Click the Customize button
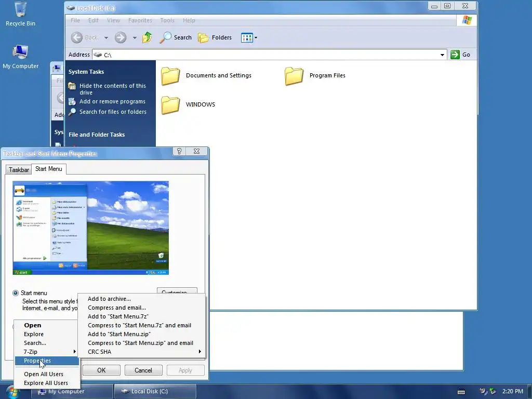The height and width of the screenshot is (399, 532). (177, 291)
